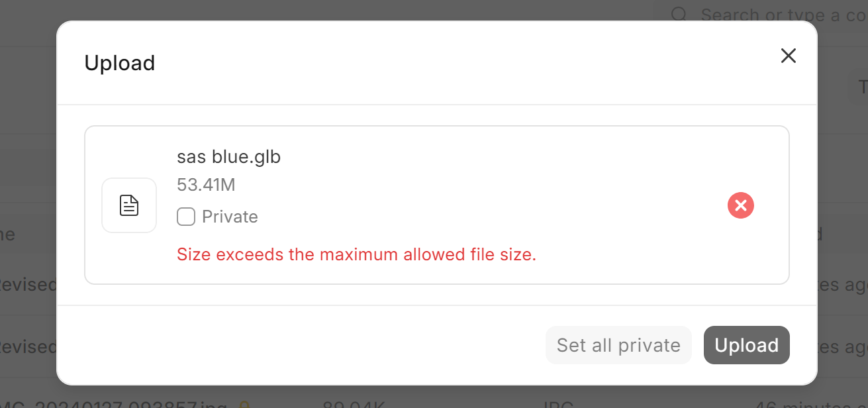Click the Set all private button
Viewport: 868px width, 408px height.
coord(618,345)
